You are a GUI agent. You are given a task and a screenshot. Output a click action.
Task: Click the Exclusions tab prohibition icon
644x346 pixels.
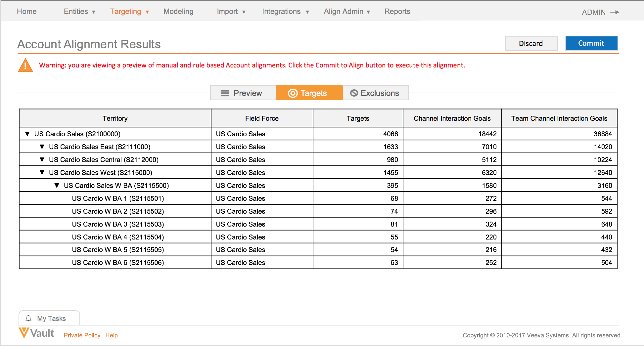tap(354, 93)
